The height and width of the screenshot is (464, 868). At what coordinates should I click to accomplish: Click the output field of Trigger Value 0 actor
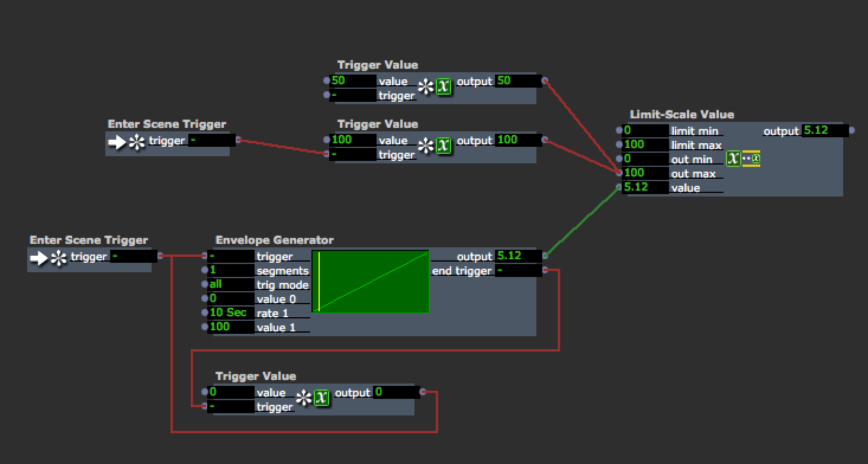tap(397, 392)
